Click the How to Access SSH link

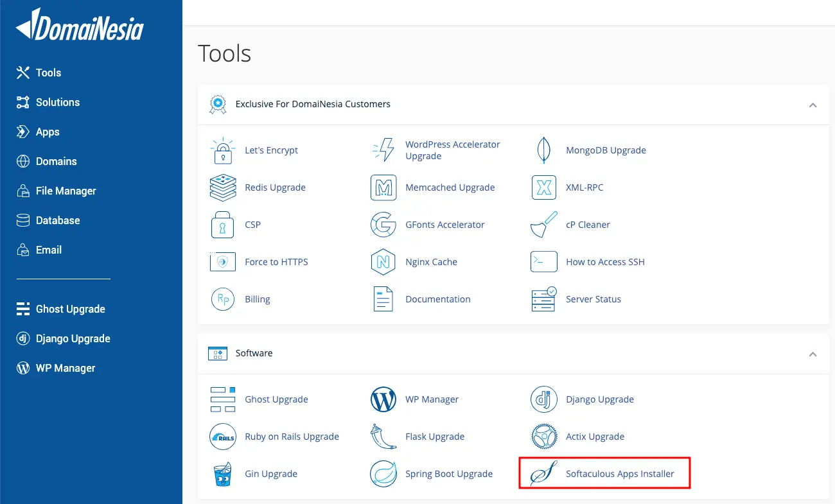pos(605,262)
